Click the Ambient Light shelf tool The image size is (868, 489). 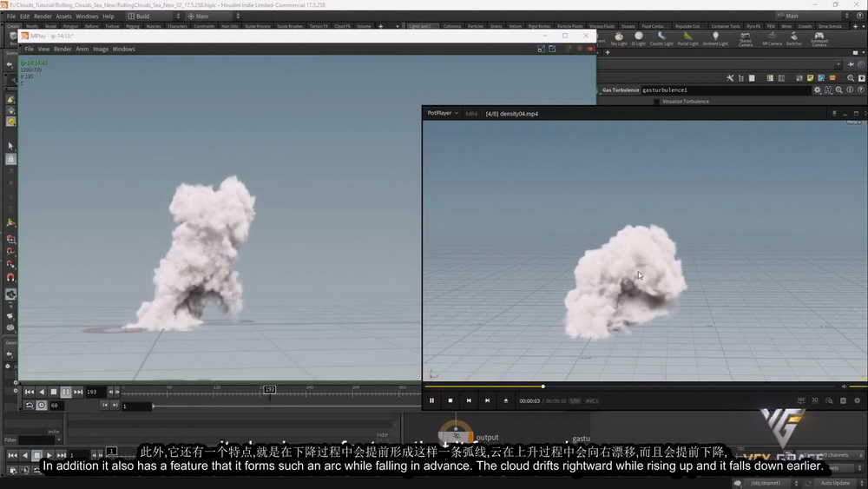[716, 39]
